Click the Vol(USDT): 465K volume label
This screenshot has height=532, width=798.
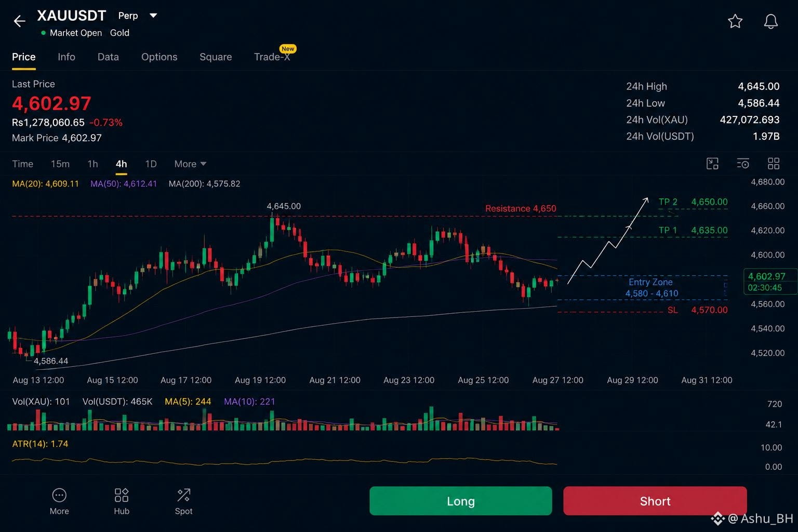tap(117, 402)
